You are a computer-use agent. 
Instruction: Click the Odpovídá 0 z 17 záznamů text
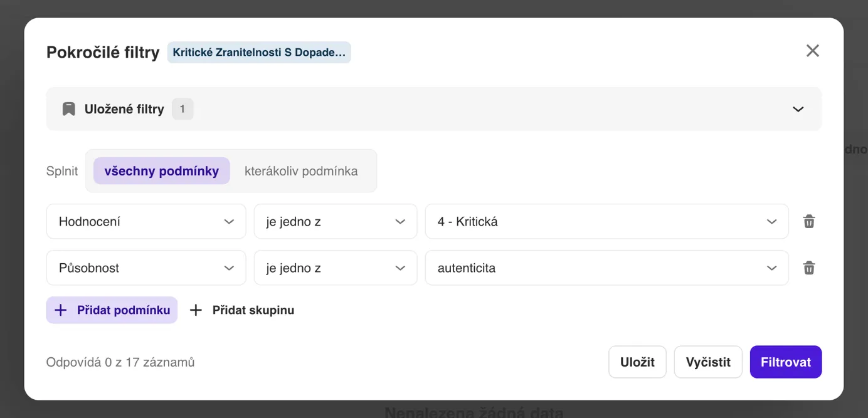[120, 362]
